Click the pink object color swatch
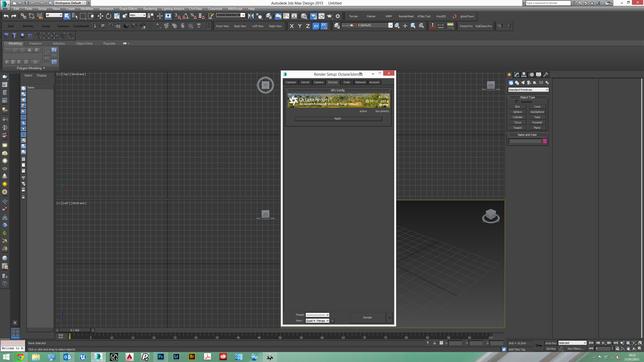 (545, 141)
